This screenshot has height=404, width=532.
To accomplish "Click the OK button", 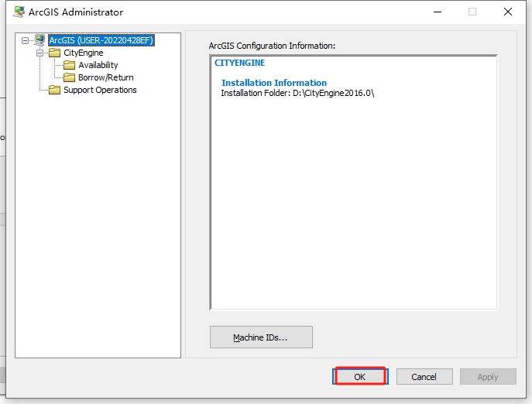I will tap(360, 376).
